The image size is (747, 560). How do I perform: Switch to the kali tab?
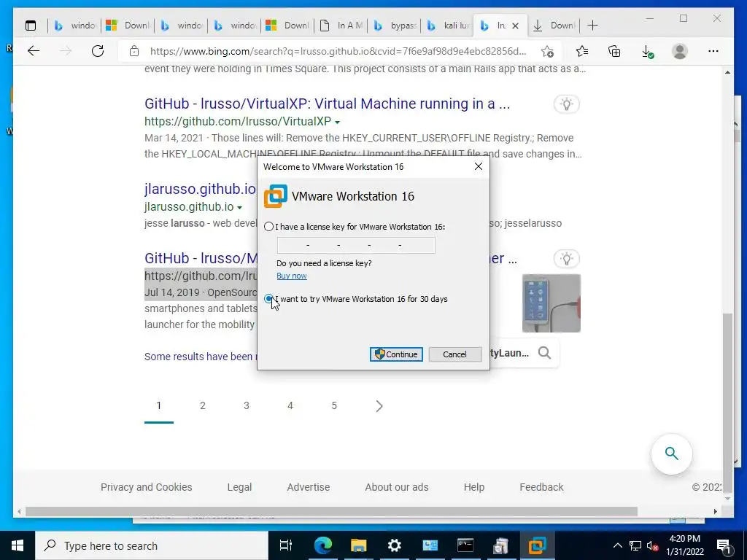point(449,26)
